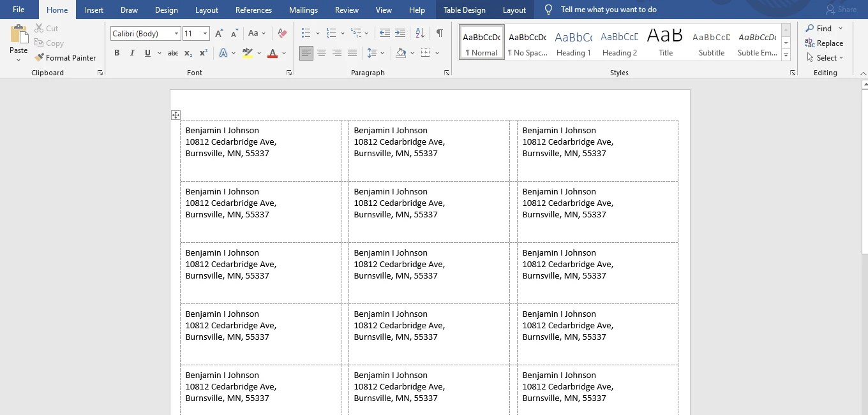Viewport: 868px width, 415px height.
Task: Click the Subscript icon
Action: coord(188,53)
